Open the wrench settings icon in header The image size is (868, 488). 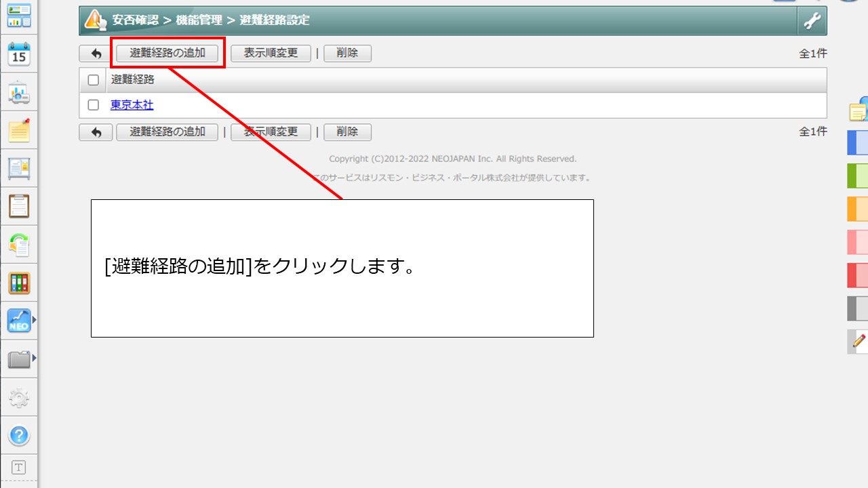pyautogui.click(x=812, y=21)
